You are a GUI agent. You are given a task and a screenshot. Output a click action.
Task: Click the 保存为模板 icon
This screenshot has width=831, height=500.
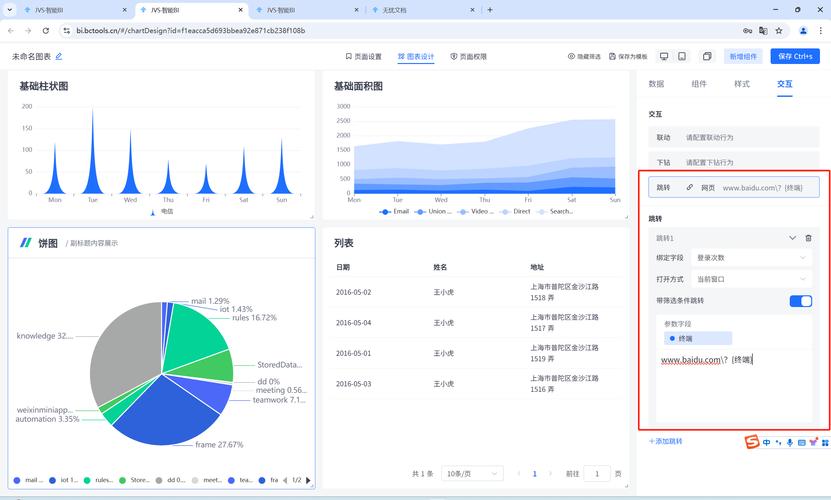[612, 56]
